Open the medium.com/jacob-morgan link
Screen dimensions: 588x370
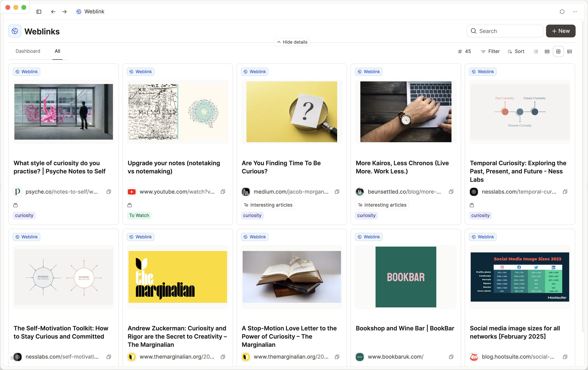291,192
